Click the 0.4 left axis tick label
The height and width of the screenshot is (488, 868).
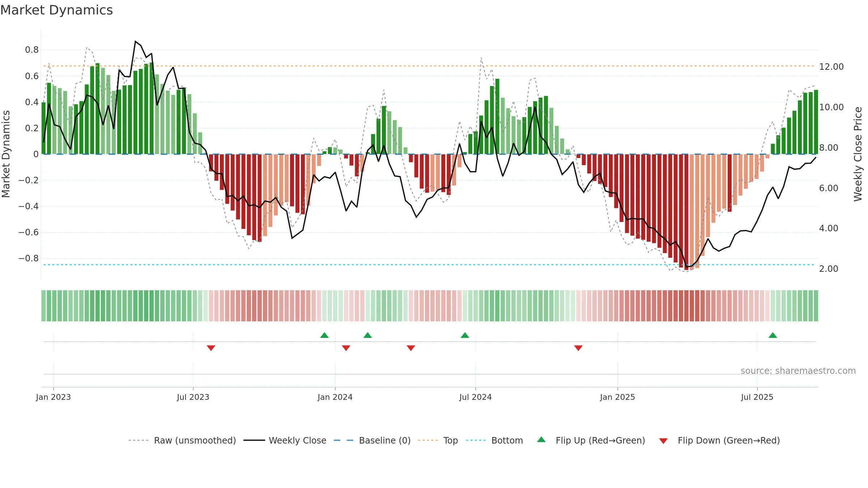[x=32, y=102]
